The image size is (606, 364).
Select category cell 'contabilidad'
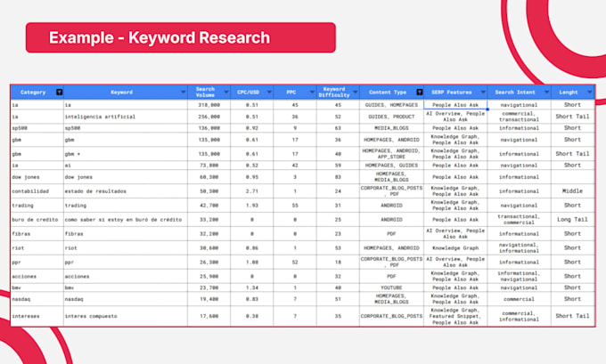click(x=37, y=191)
